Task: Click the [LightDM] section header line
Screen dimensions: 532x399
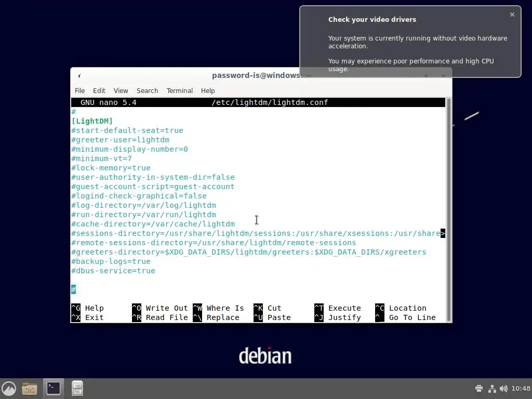Action: (x=92, y=121)
